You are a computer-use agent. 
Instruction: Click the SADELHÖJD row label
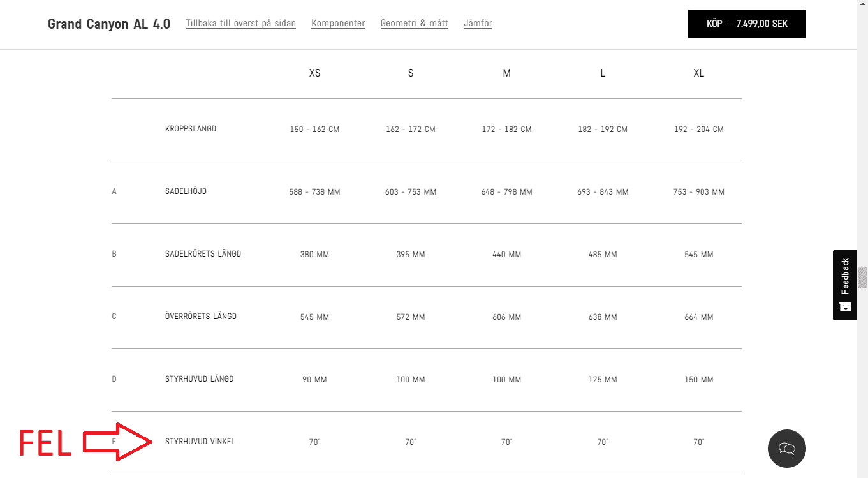(x=186, y=191)
